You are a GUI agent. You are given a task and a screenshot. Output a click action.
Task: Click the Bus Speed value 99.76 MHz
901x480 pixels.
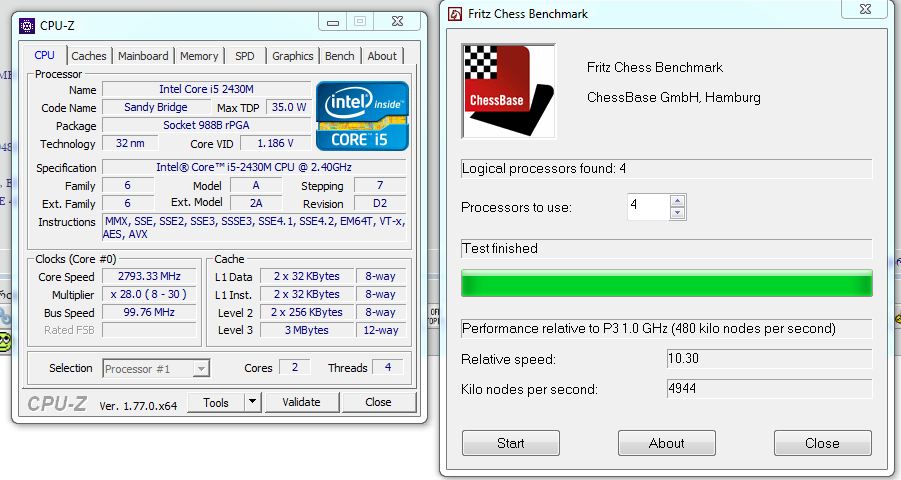coord(149,312)
